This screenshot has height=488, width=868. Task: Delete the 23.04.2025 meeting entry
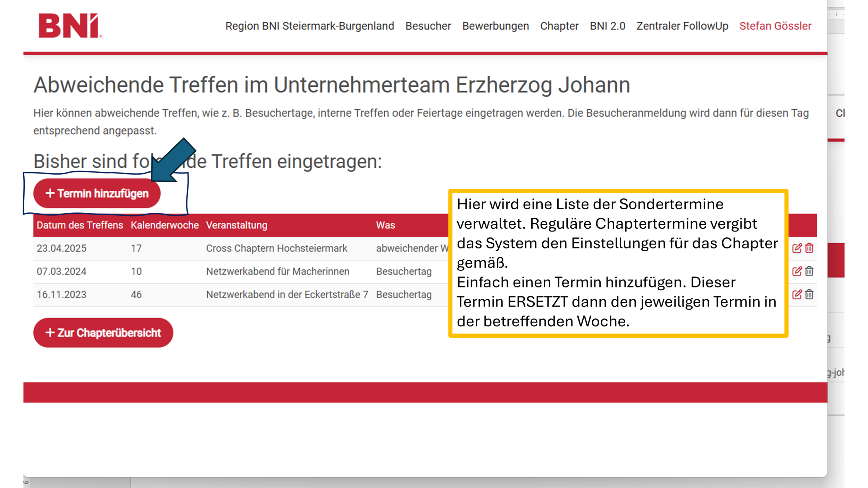[809, 248]
